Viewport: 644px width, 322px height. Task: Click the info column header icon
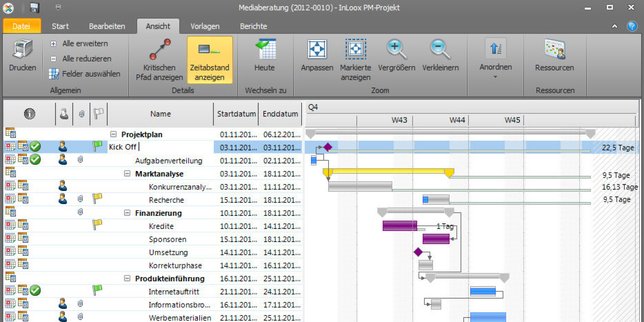[x=29, y=114]
